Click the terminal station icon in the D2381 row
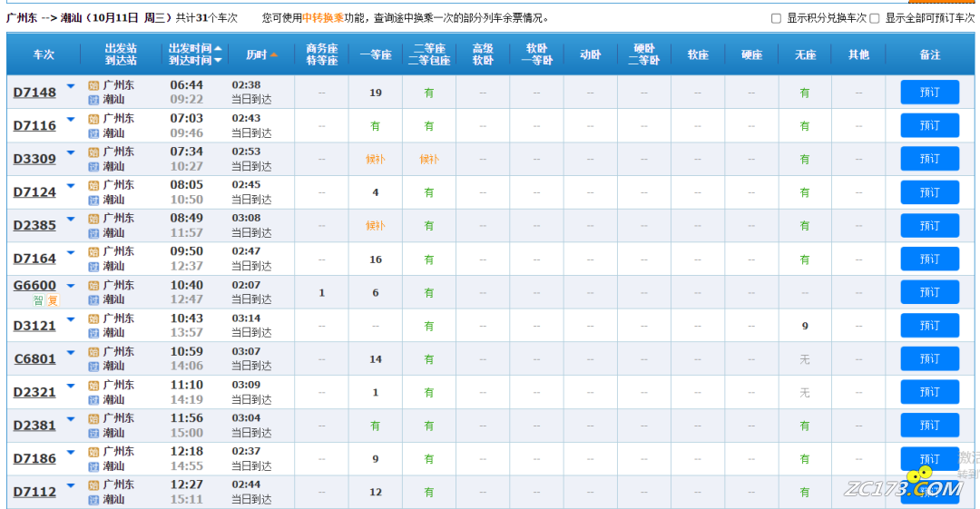 (93, 434)
